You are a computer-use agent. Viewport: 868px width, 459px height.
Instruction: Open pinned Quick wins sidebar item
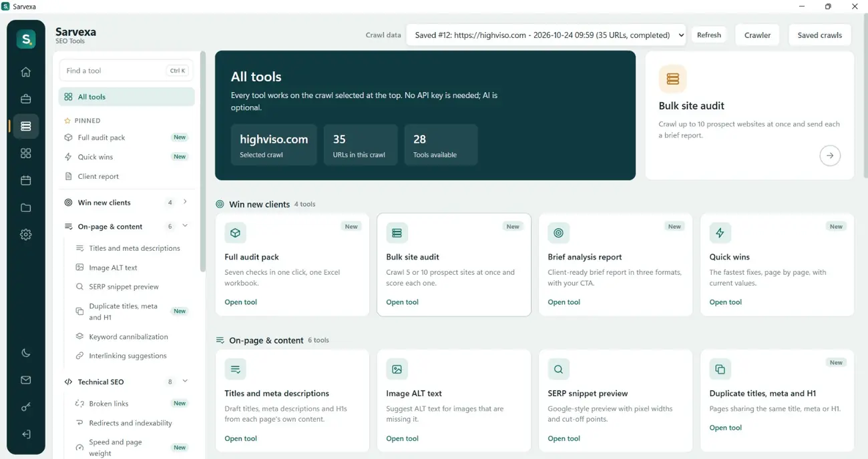pyautogui.click(x=127, y=157)
